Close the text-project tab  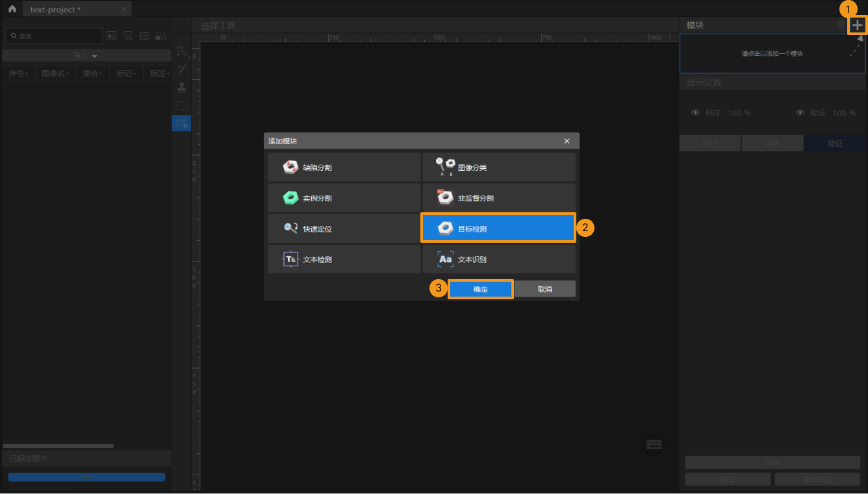tap(124, 9)
